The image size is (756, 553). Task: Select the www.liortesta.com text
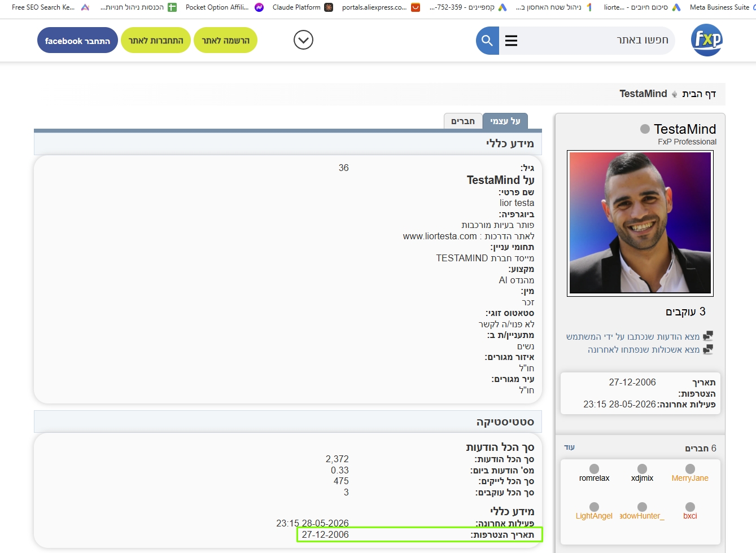440,236
